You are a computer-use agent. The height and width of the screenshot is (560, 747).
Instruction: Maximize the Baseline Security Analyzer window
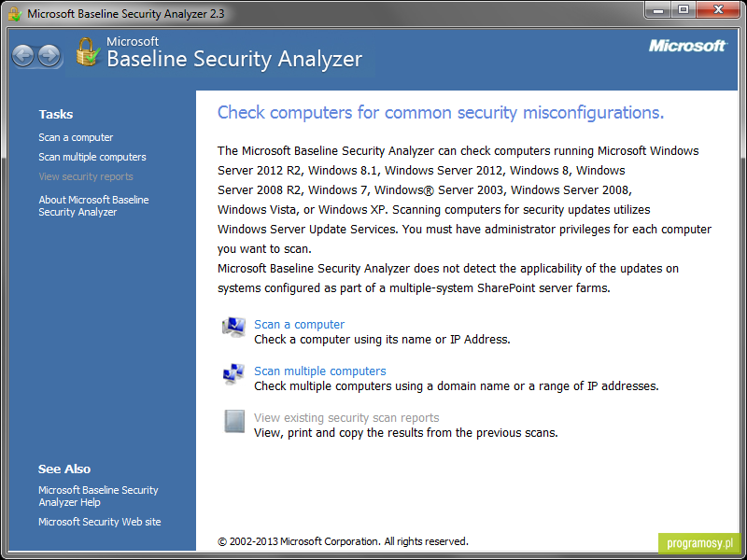(684, 9)
